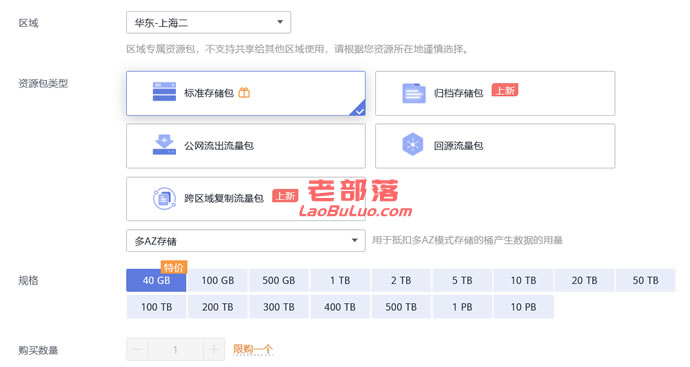The width and height of the screenshot is (690, 367).
Task: Pick the 5 TB specification option
Action: point(462,280)
